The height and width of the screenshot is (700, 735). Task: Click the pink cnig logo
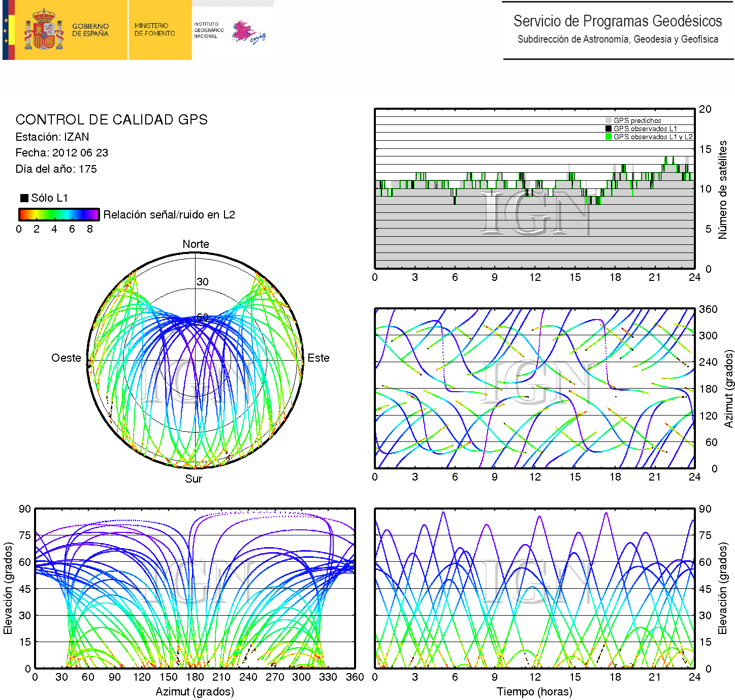[x=248, y=33]
